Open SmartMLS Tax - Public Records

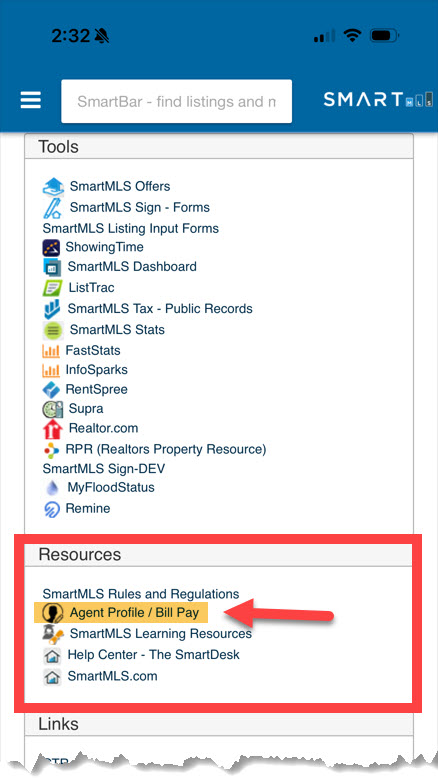(x=160, y=309)
